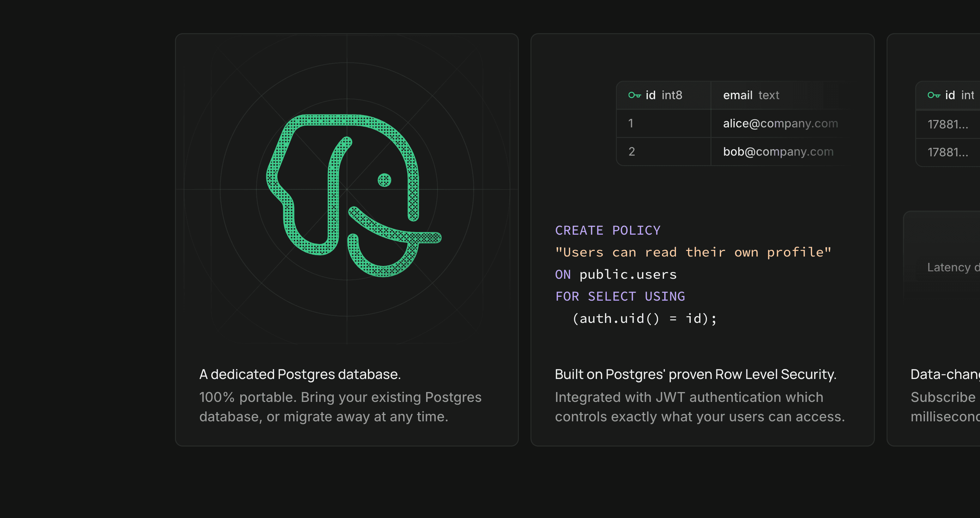This screenshot has height=518, width=980.
Task: Click the "id int8" column header
Action: click(664, 95)
